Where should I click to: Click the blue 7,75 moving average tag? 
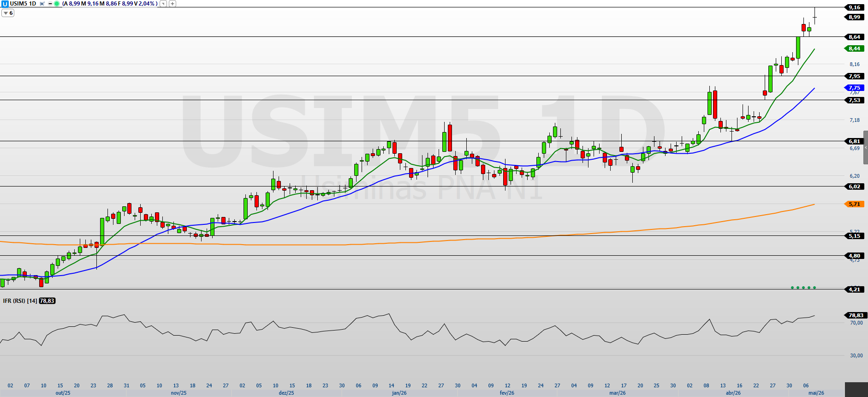855,88
